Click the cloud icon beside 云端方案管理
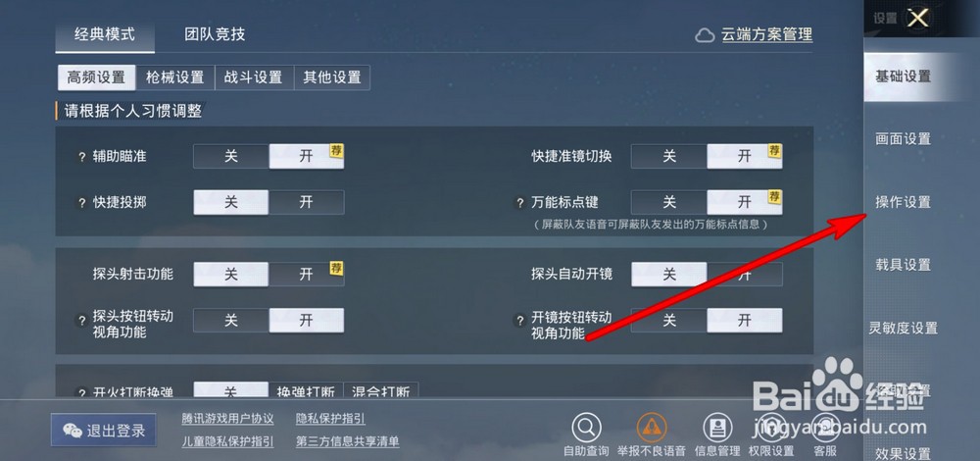Viewport: 980px width, 461px height. (705, 35)
